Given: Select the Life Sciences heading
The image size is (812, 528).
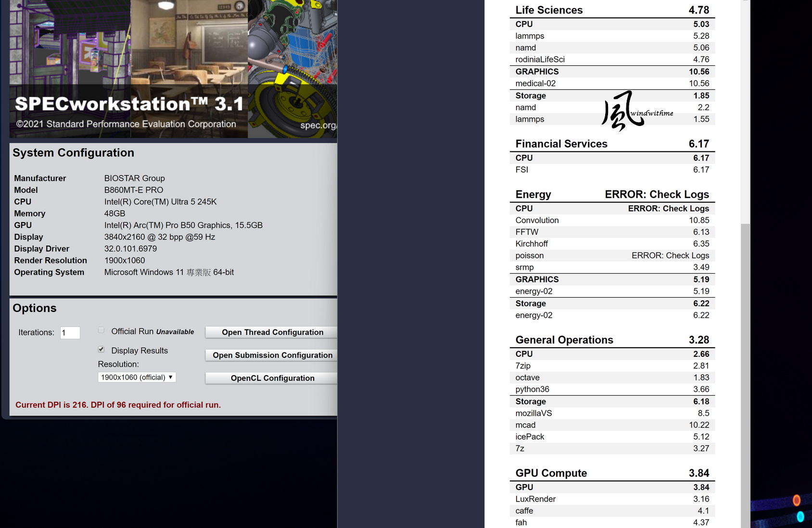Looking at the screenshot, I should [x=549, y=10].
